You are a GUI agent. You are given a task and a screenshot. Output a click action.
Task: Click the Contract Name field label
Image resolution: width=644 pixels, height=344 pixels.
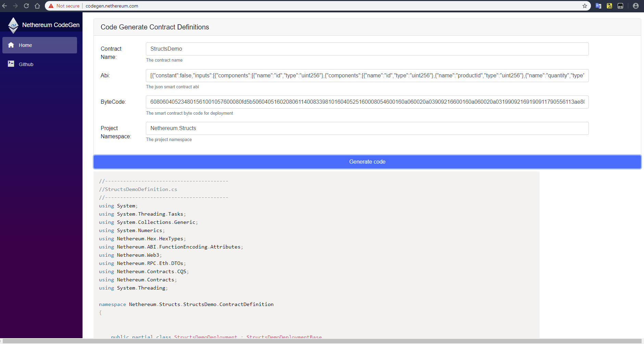[x=111, y=53]
